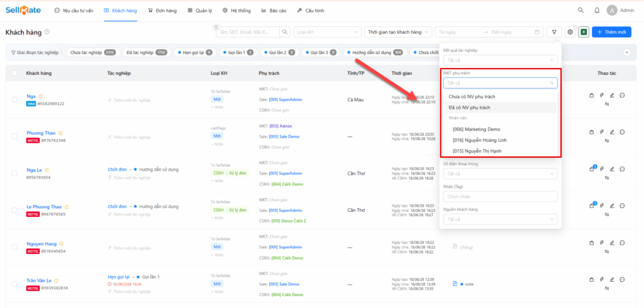
Task: Click the MKT phụ trách search input
Action: tap(500, 83)
